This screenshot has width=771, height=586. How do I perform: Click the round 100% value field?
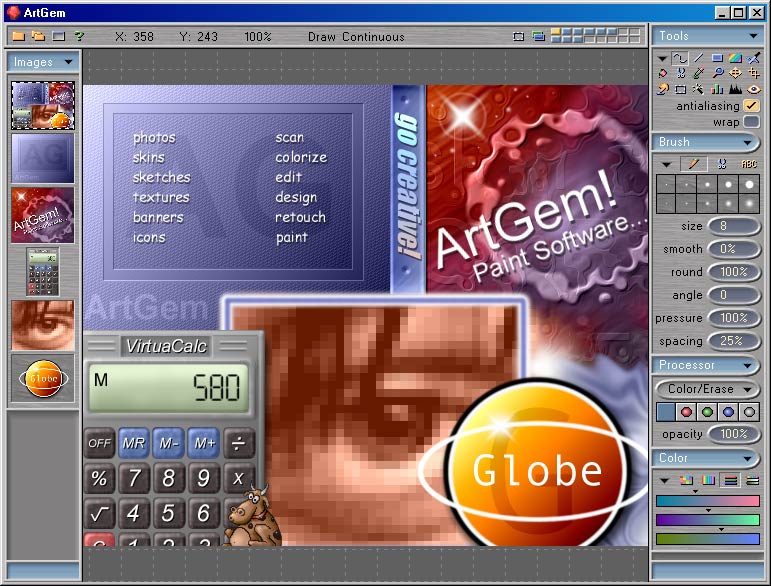tap(734, 272)
